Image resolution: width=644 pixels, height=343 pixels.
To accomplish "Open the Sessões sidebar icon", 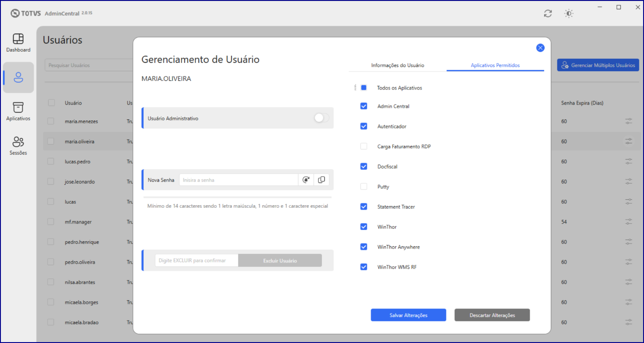I will pos(18,146).
